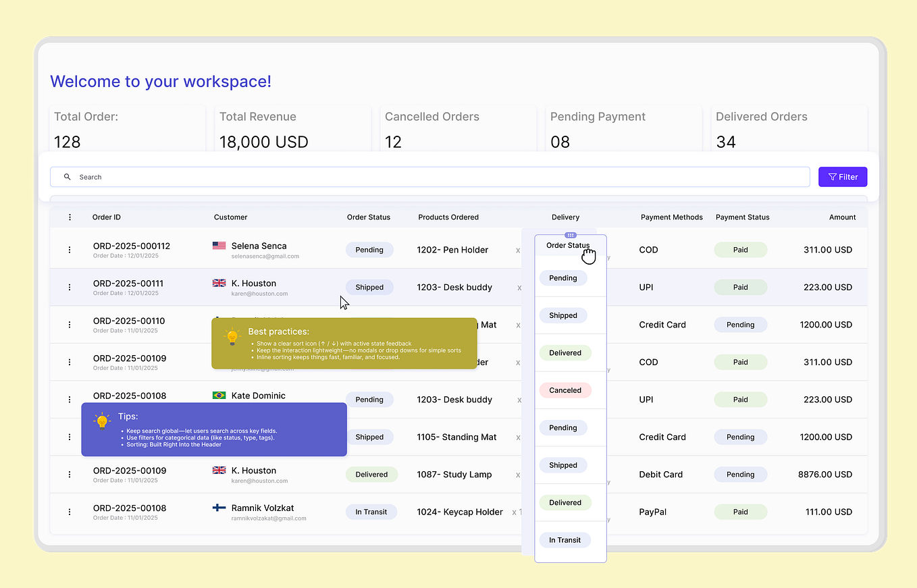This screenshot has width=917, height=588.
Task: Open the kebab menu for Ramnik Volzkat's order
Action: 70,512
